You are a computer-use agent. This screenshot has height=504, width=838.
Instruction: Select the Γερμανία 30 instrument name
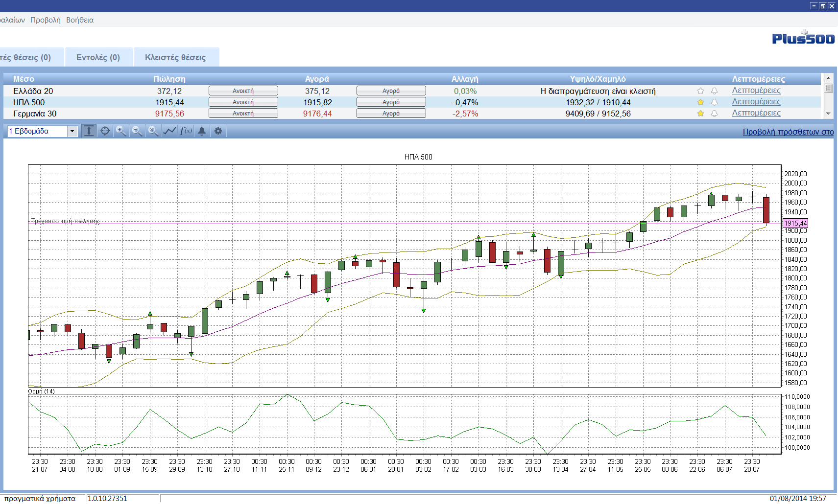pyautogui.click(x=35, y=114)
